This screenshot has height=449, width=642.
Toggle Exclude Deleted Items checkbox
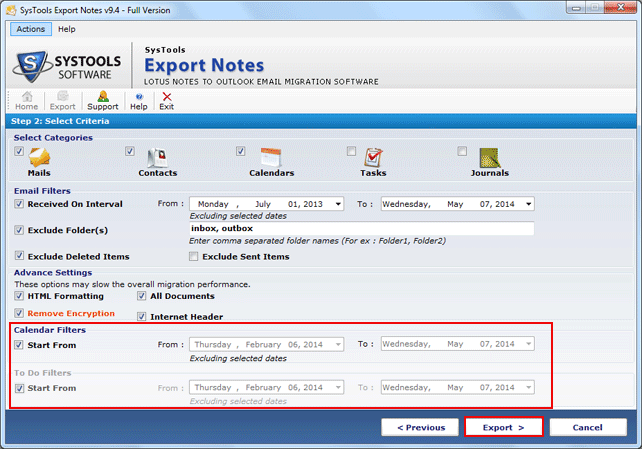pos(19,256)
